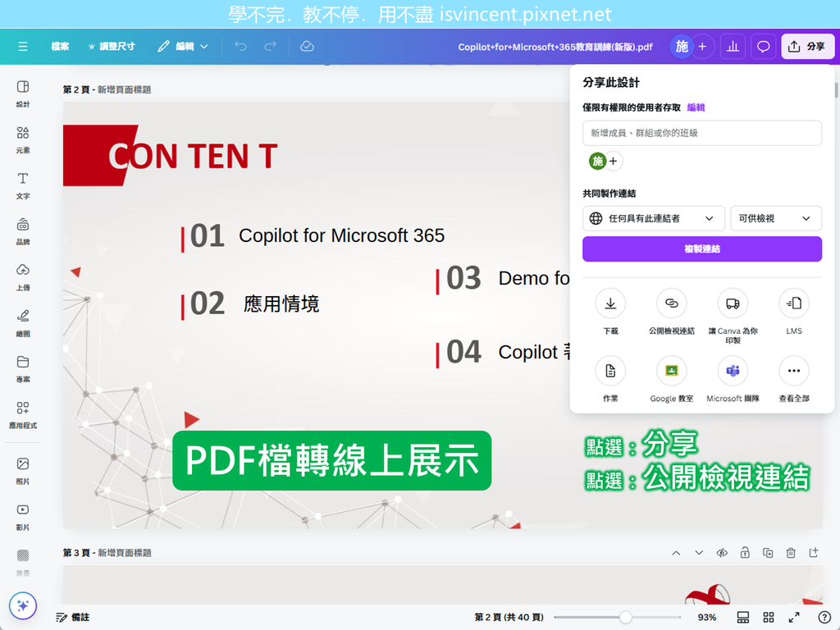Share to Microsoft 團隊 Teams
Screen dimensions: 840x630
click(733, 379)
